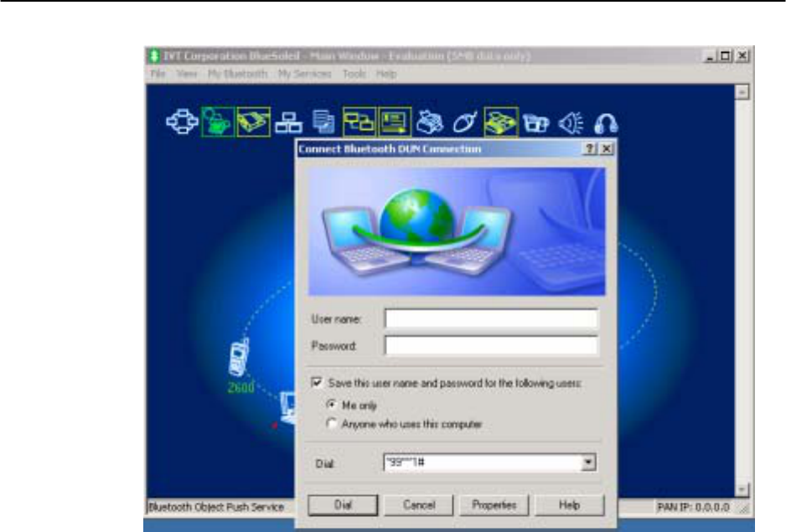Select the Headset service headphones icon
This screenshot has height=532, width=786.
pos(606,123)
